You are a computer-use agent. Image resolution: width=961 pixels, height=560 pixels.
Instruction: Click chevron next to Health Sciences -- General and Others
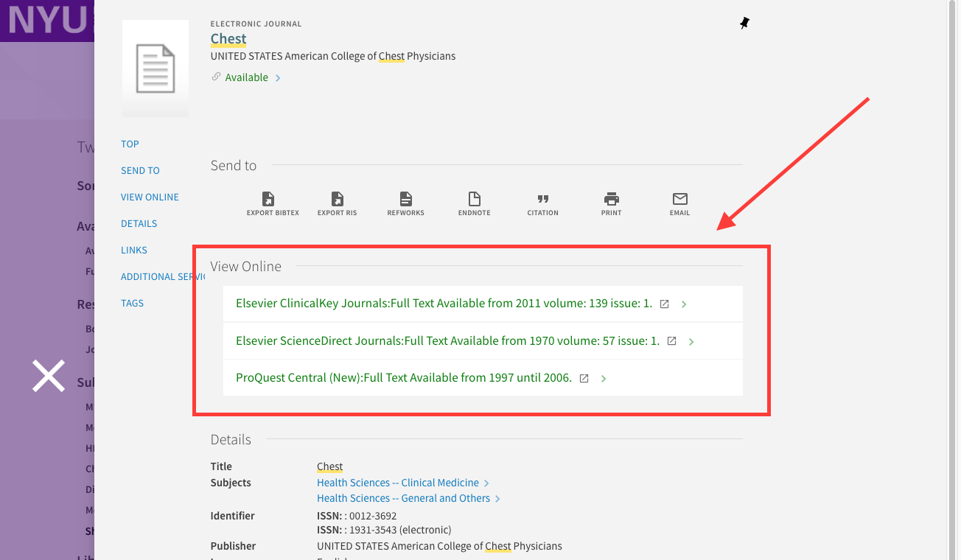(x=497, y=499)
